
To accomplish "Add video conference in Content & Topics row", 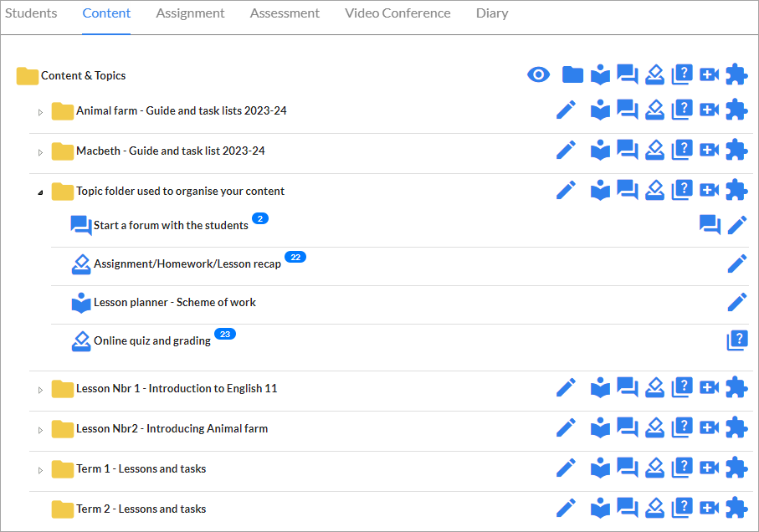I will (x=709, y=75).
